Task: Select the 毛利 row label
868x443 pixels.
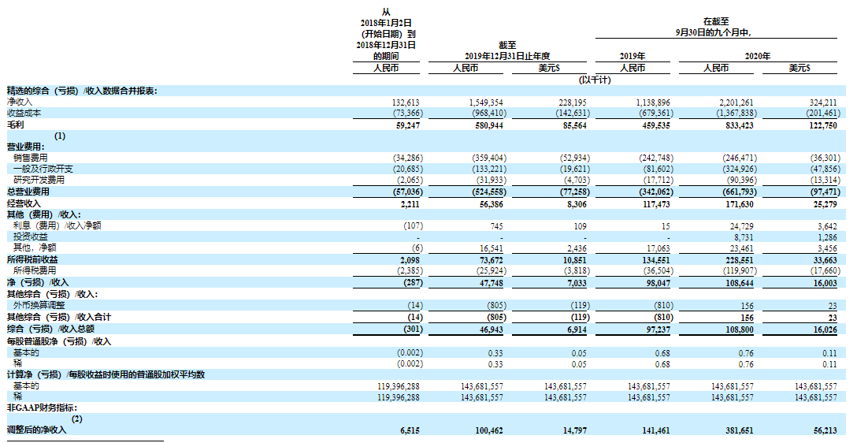Action: (15, 125)
